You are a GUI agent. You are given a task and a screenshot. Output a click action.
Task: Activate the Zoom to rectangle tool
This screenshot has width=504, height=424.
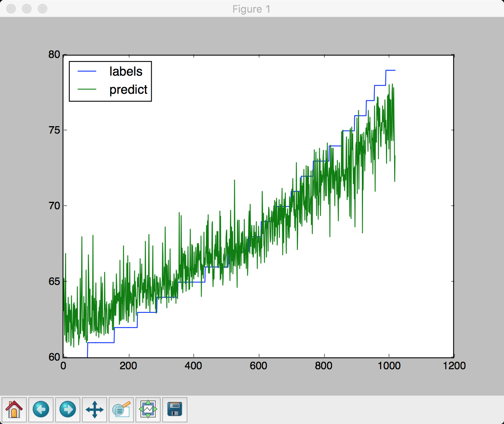tap(121, 410)
